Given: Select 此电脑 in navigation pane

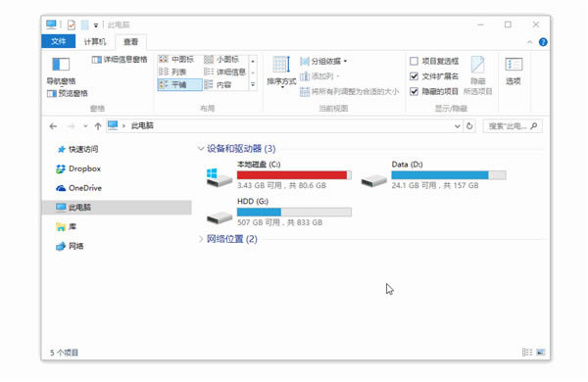Looking at the screenshot, I should coord(117,208).
